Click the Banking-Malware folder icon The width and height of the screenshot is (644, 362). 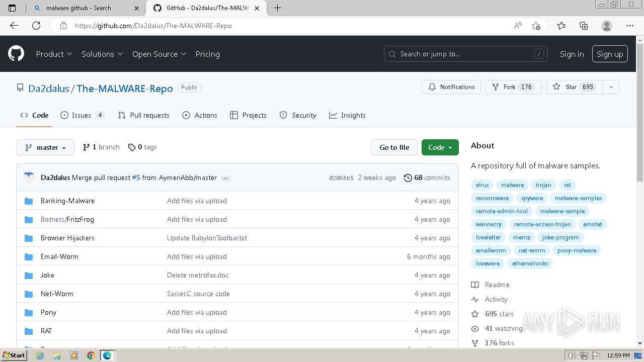pos(29,201)
